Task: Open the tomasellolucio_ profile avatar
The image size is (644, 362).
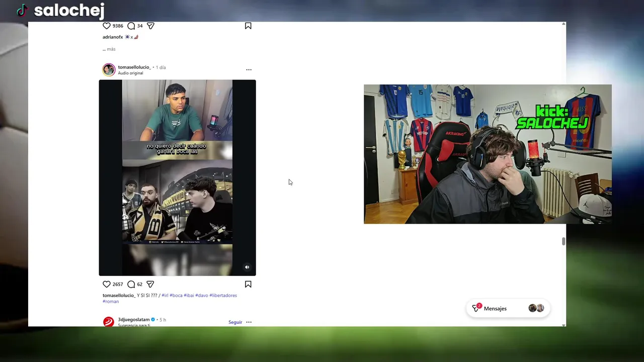Action: [x=109, y=70]
